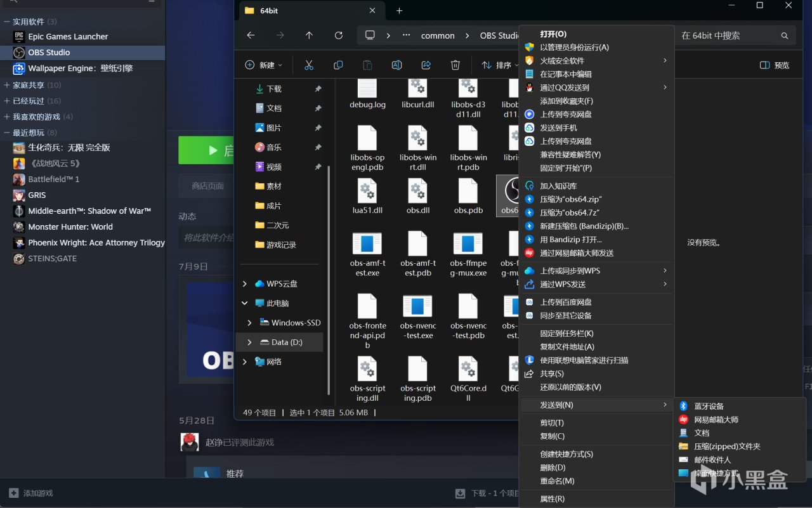This screenshot has width=812, height=508.
Task: Click the Up arrow in Explorer navigation
Action: (309, 36)
